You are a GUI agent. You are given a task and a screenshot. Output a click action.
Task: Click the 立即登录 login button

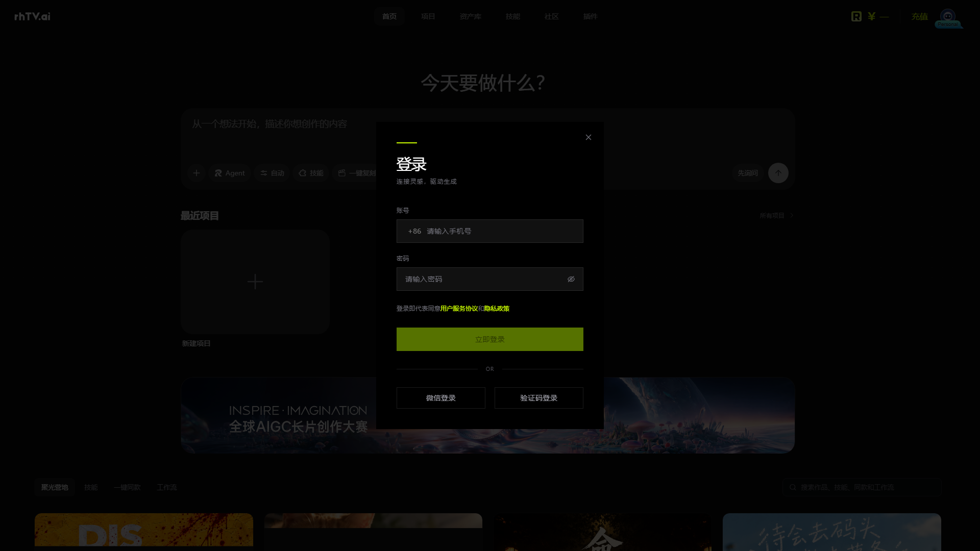[490, 339]
